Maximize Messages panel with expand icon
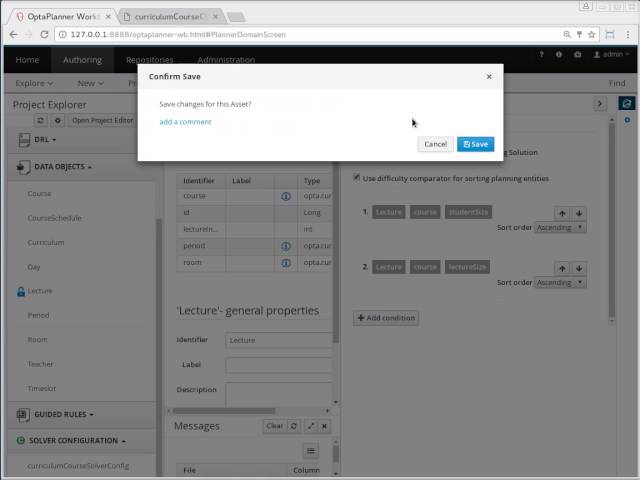This screenshot has width=640, height=480. coord(311,426)
